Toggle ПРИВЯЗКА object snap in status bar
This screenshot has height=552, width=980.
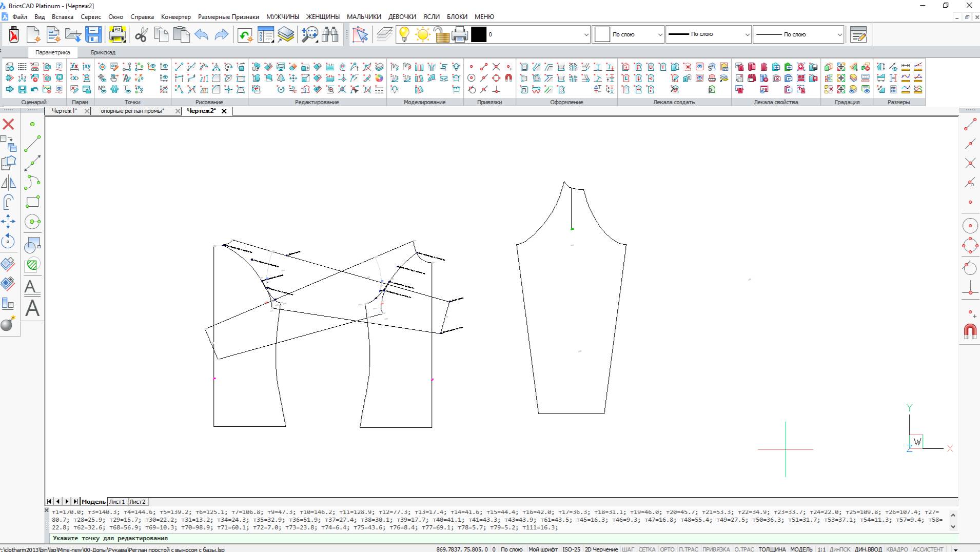pos(716,549)
